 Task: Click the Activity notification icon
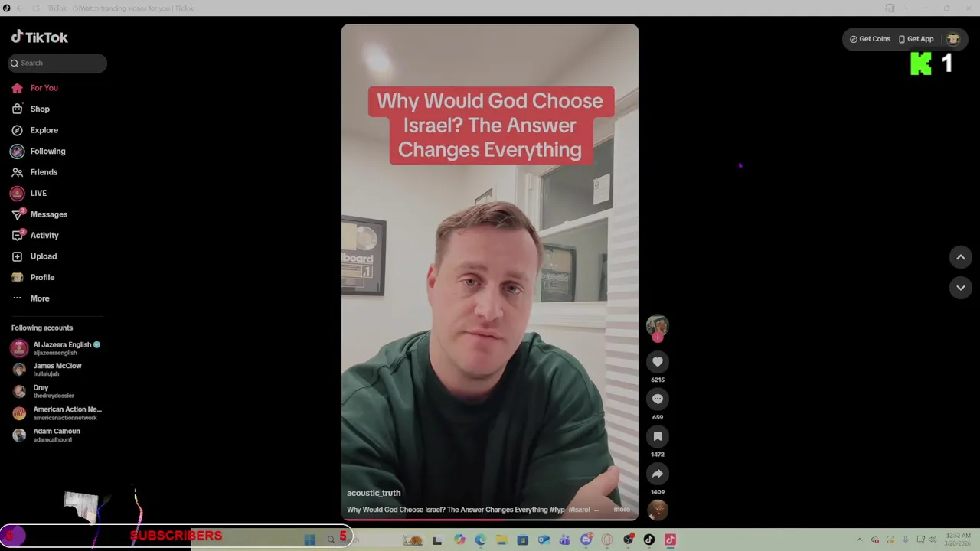click(17, 235)
